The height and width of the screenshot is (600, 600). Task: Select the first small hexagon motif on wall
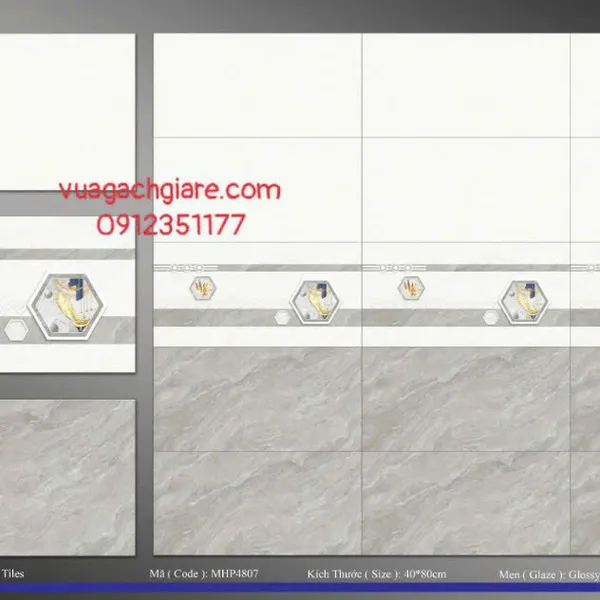click(203, 288)
